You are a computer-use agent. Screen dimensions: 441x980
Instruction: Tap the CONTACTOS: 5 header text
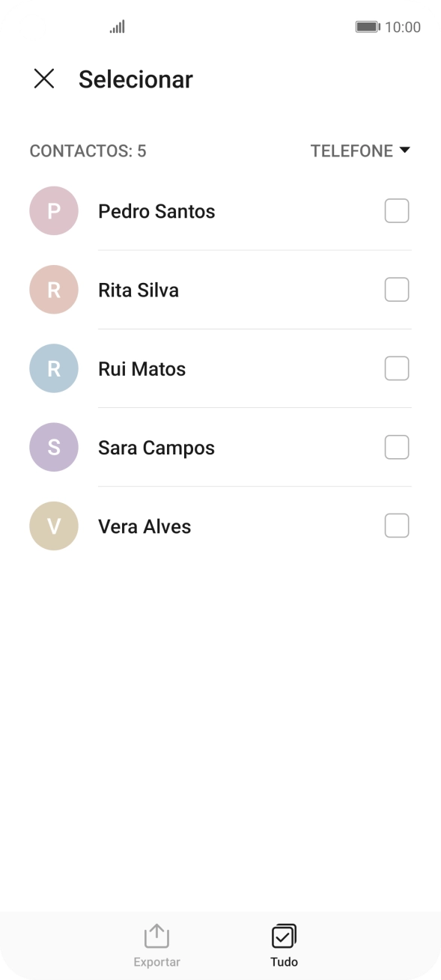88,151
